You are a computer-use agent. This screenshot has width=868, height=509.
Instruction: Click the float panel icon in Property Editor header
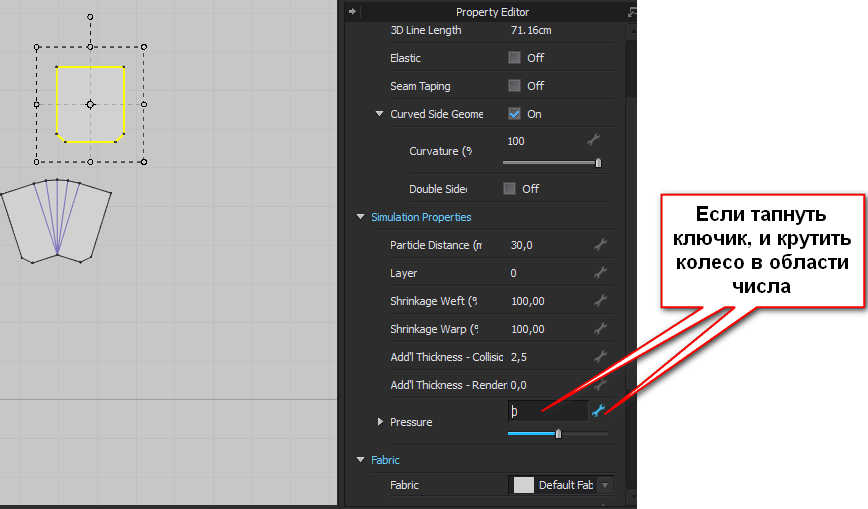(632, 12)
